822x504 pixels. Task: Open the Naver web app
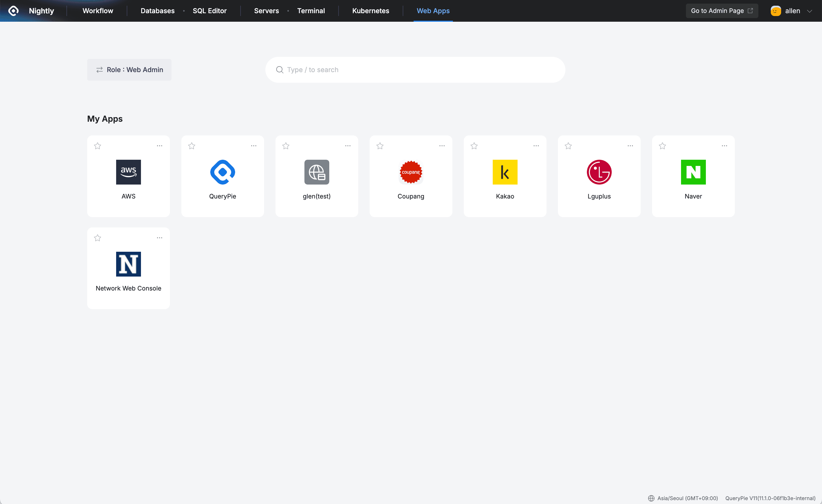point(693,172)
